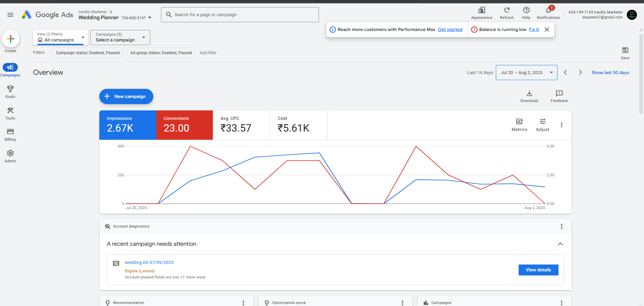Open the hamburger main menu
644x306 pixels.
(10, 15)
